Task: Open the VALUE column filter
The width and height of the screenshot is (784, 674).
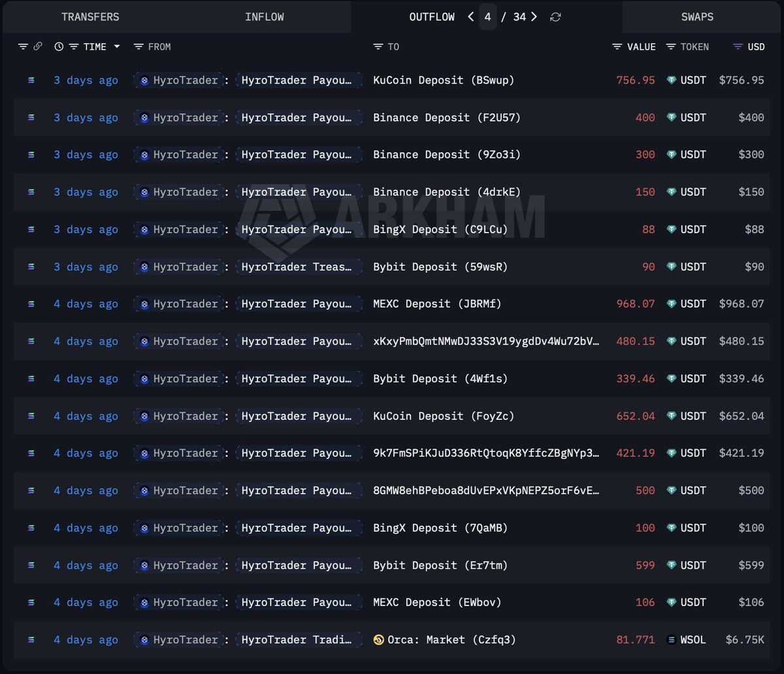Action: tap(617, 46)
